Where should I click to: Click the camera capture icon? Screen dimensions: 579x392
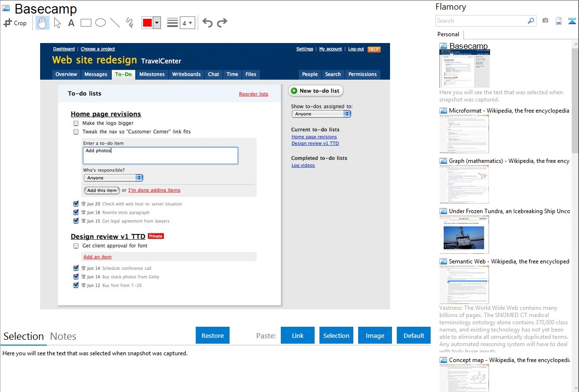[x=545, y=21]
